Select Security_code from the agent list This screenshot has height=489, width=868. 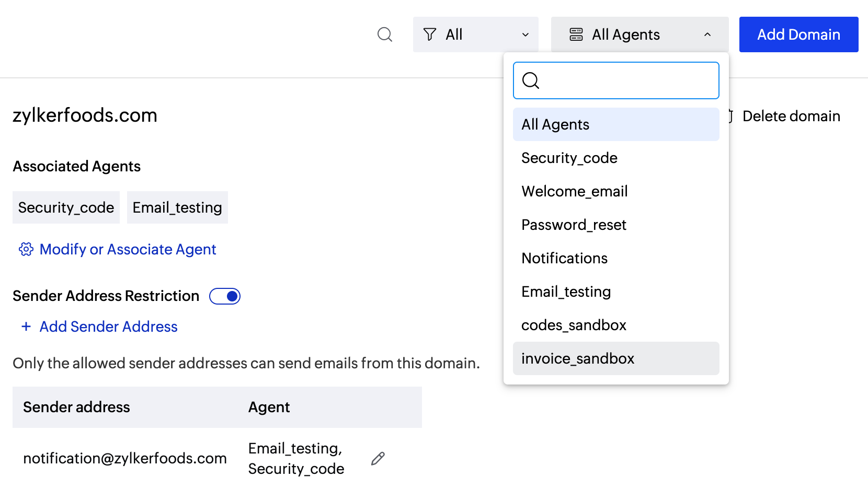tap(569, 158)
